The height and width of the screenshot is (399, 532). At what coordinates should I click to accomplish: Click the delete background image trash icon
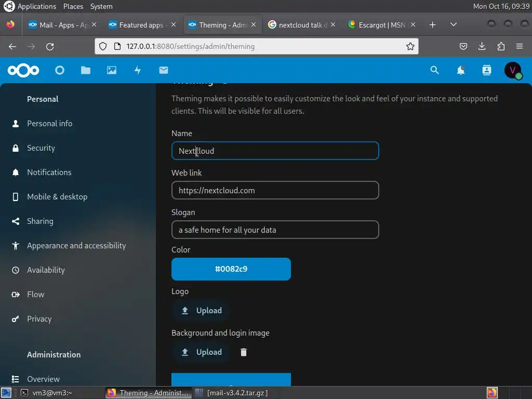coord(244,352)
